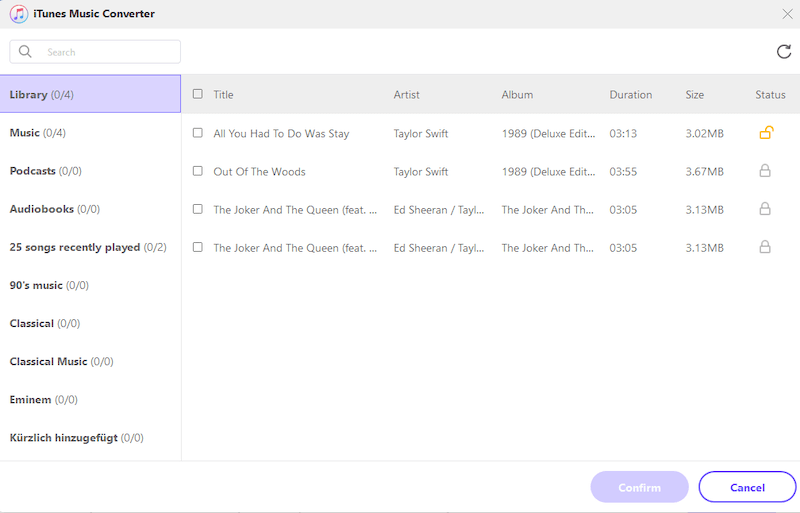Toggle the select-all checkbox in header

197,94
